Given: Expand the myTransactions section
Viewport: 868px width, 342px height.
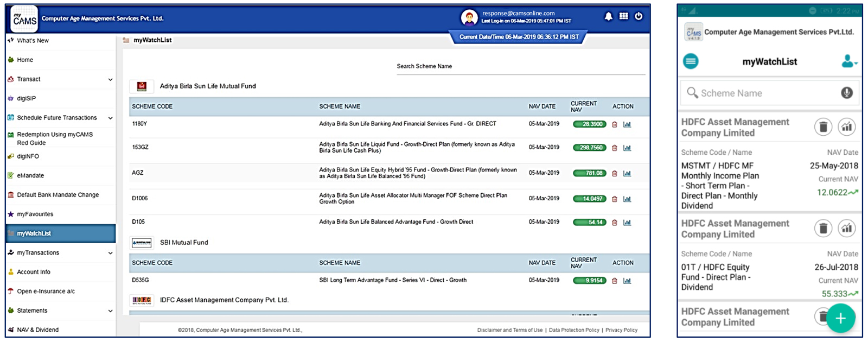Looking at the screenshot, I should [110, 253].
